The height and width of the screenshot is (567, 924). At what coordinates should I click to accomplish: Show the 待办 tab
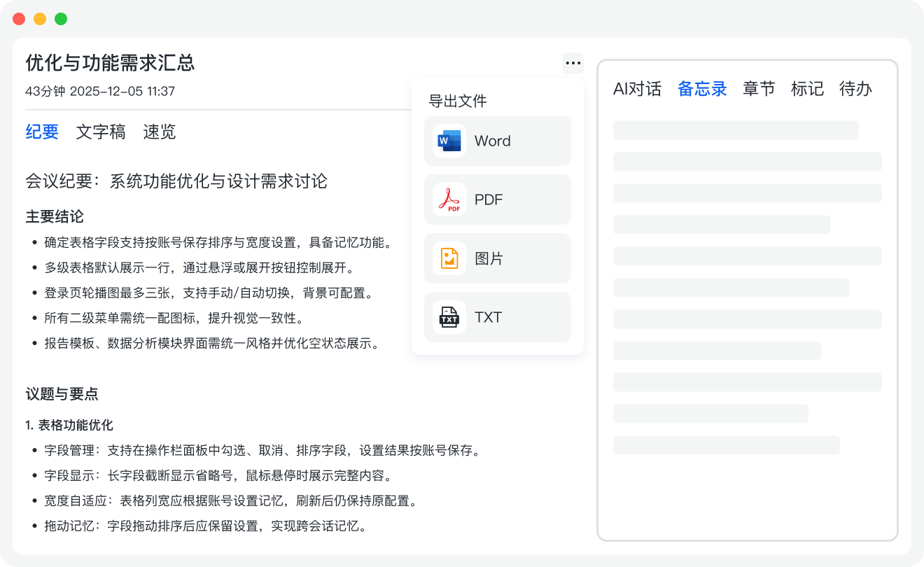point(856,89)
